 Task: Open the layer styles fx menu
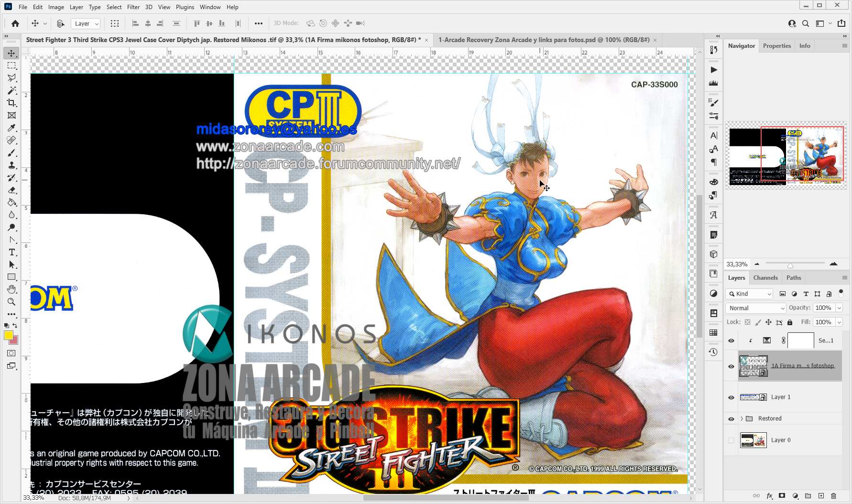click(770, 496)
